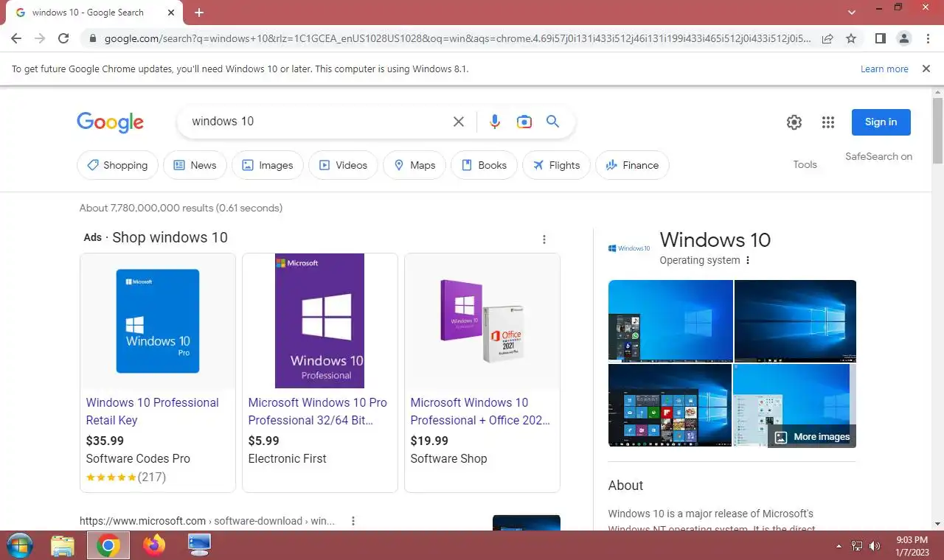Open the monitor app on taskbar

point(199,545)
